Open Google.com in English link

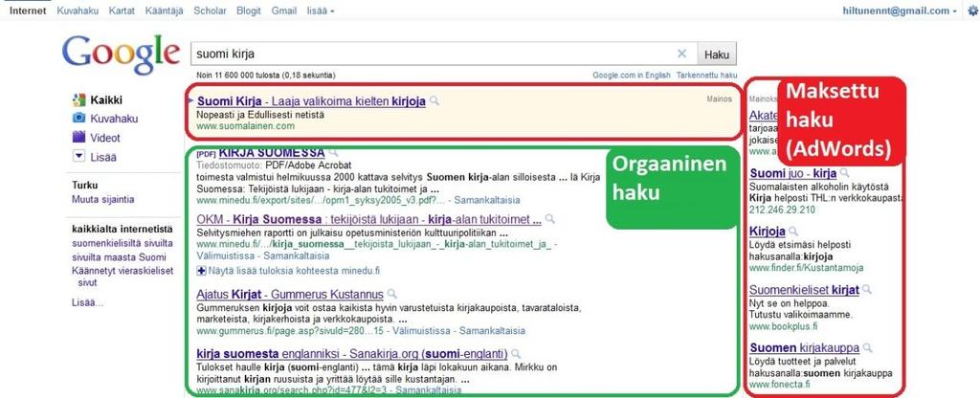tap(632, 75)
